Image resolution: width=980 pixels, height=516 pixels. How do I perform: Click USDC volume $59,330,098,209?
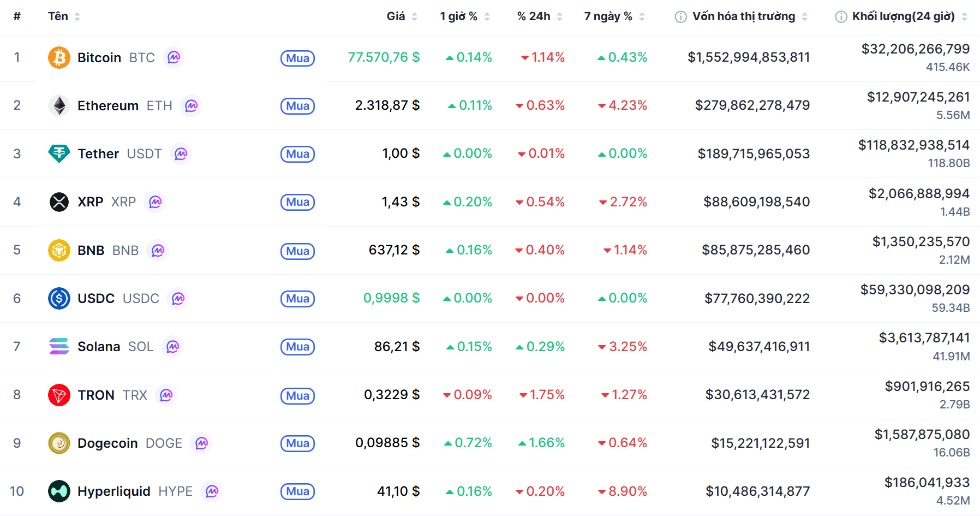pyautogui.click(x=915, y=289)
